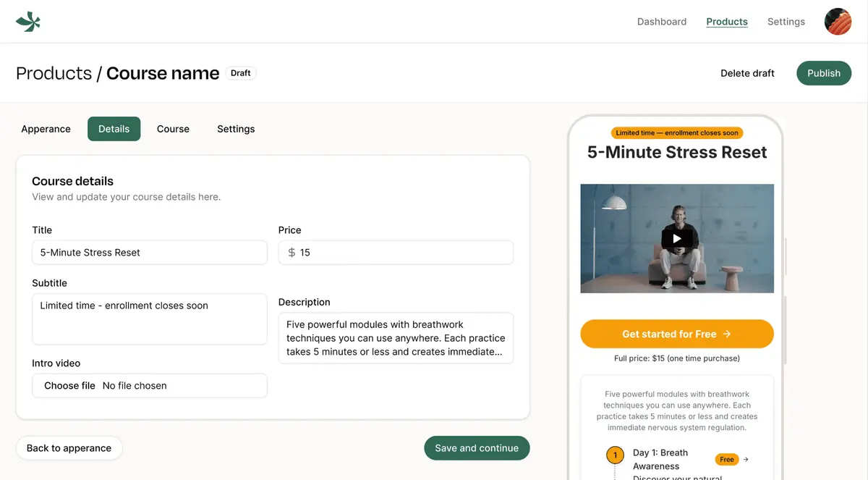The width and height of the screenshot is (868, 480).
Task: Click the leaf logo in the top bar
Action: coord(27,21)
